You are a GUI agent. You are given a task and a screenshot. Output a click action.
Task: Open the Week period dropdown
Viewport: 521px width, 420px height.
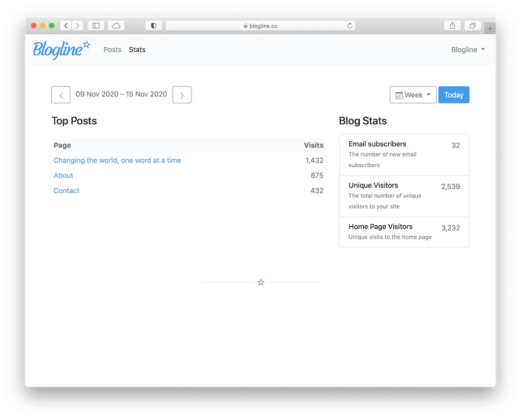pyautogui.click(x=413, y=95)
